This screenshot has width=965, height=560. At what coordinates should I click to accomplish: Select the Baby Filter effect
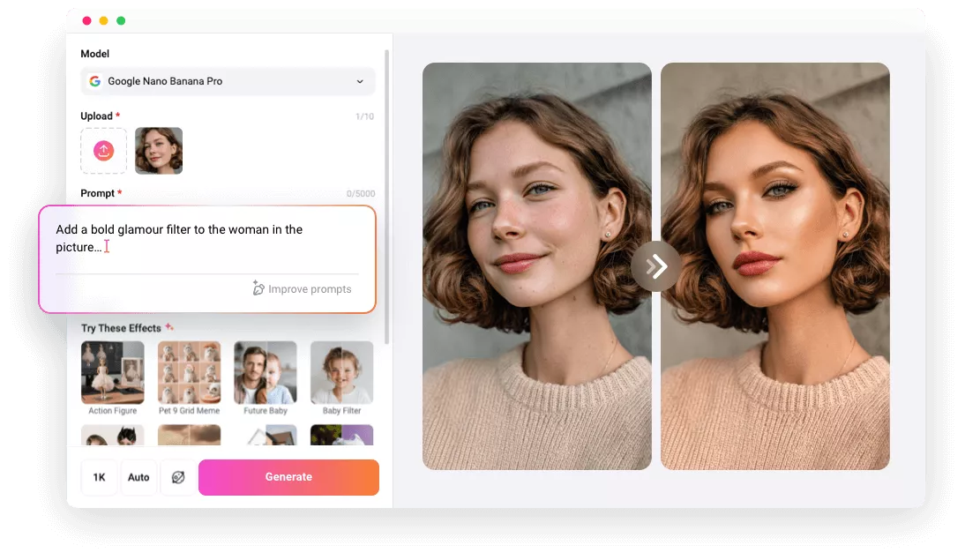click(341, 372)
